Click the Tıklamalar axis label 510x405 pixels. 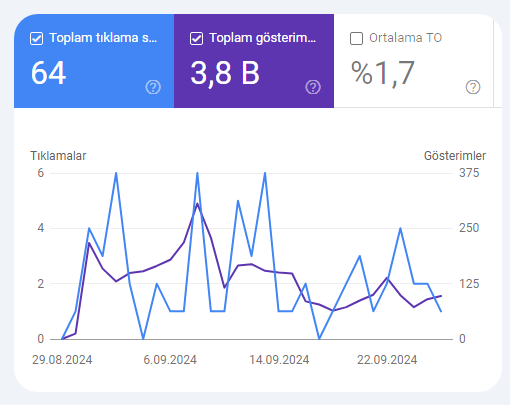click(58, 156)
